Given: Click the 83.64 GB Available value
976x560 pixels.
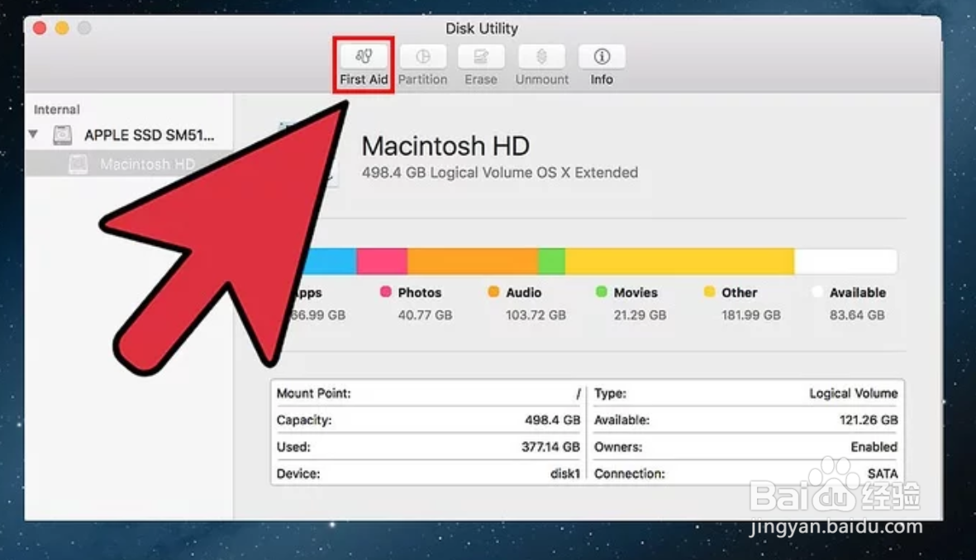Looking at the screenshot, I should click(x=857, y=316).
